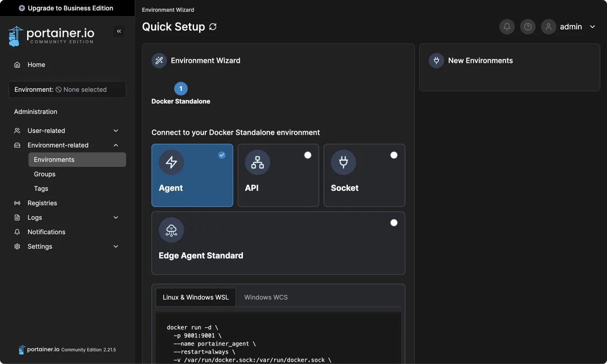Open Environments in the sidebar
Screen dimensions: 607x364
point(77,160)
